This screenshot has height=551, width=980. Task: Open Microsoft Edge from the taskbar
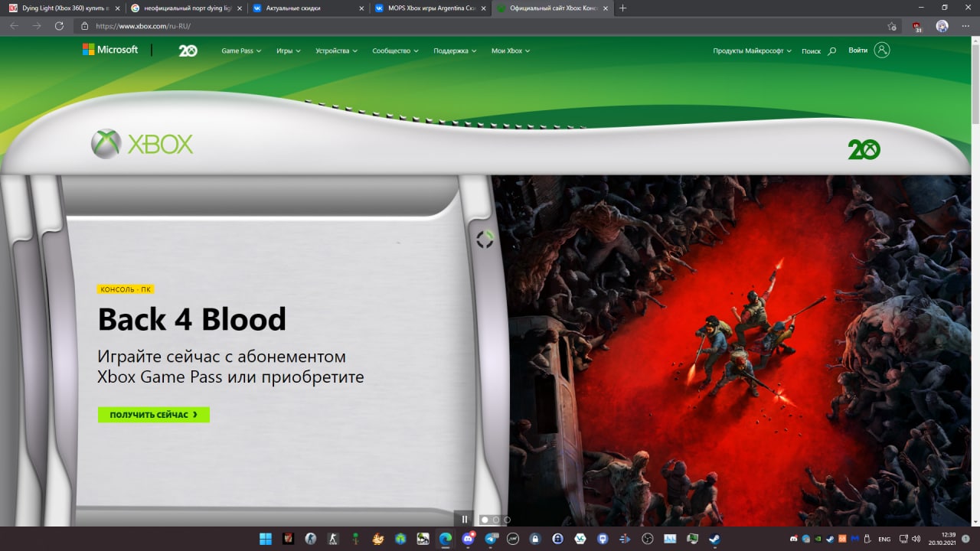(x=445, y=539)
